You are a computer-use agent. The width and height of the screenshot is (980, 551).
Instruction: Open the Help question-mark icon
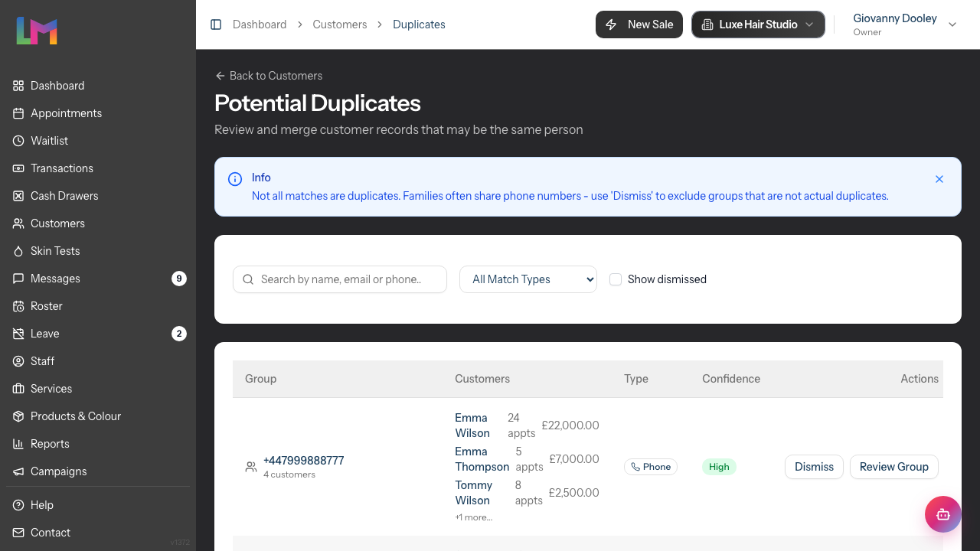(x=18, y=505)
